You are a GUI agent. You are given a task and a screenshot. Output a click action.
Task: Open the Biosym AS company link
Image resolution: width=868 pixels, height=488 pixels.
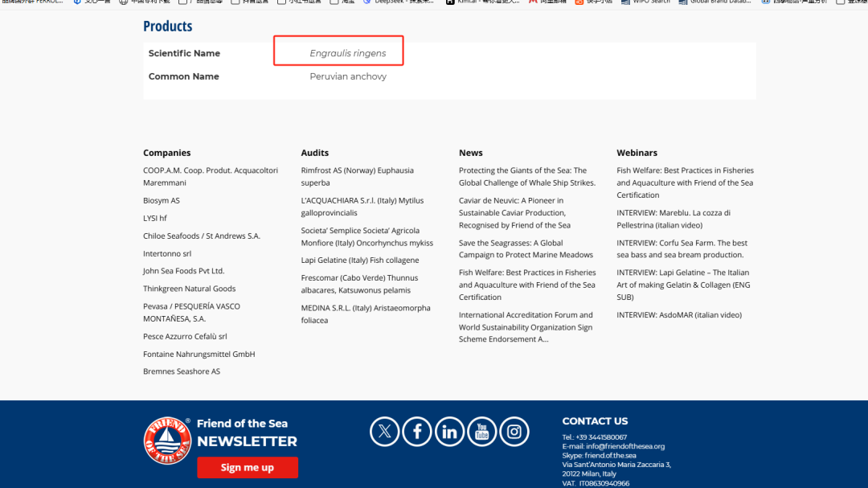point(161,200)
